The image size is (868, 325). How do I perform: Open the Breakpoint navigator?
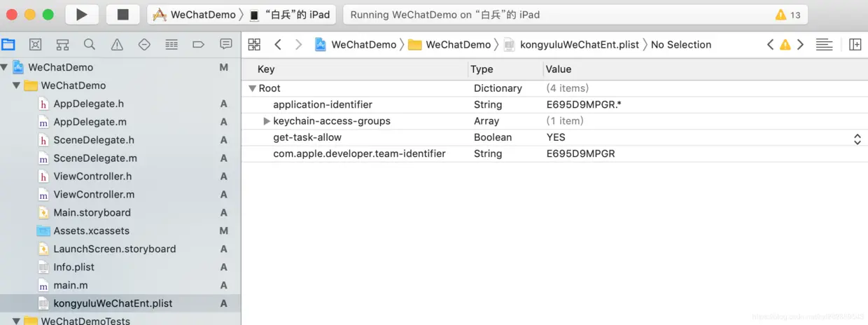pyautogui.click(x=198, y=45)
